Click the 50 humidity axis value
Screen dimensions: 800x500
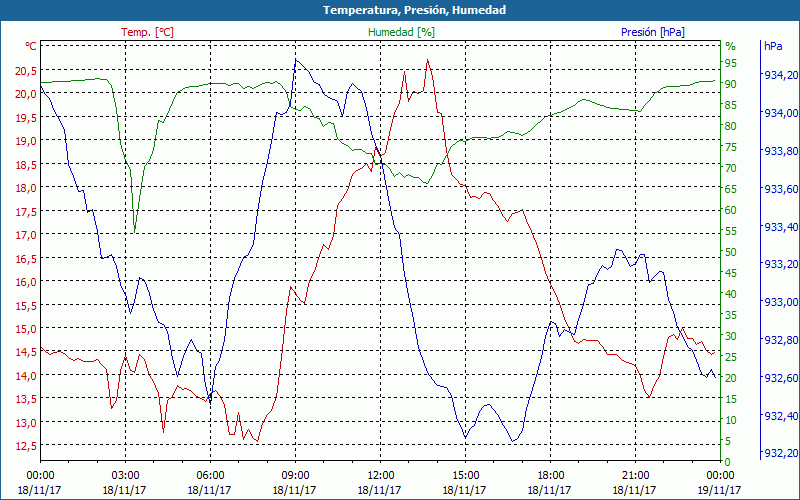(731, 252)
